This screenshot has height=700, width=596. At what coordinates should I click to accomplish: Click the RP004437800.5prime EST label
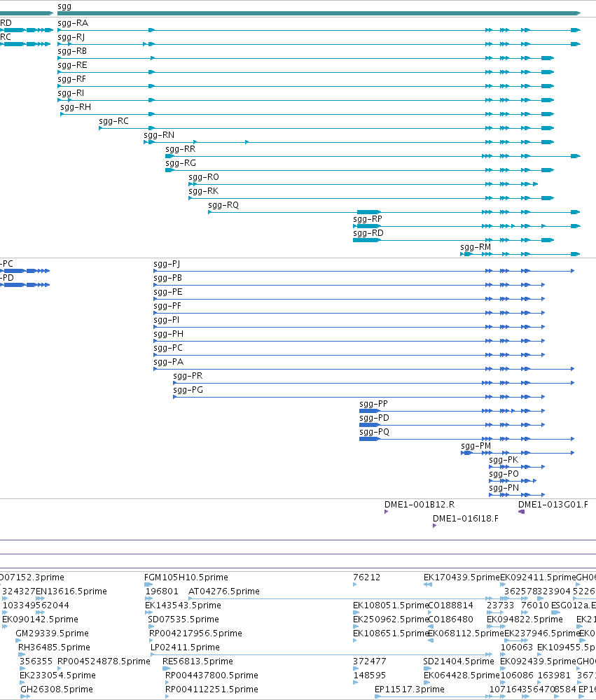coord(212,675)
